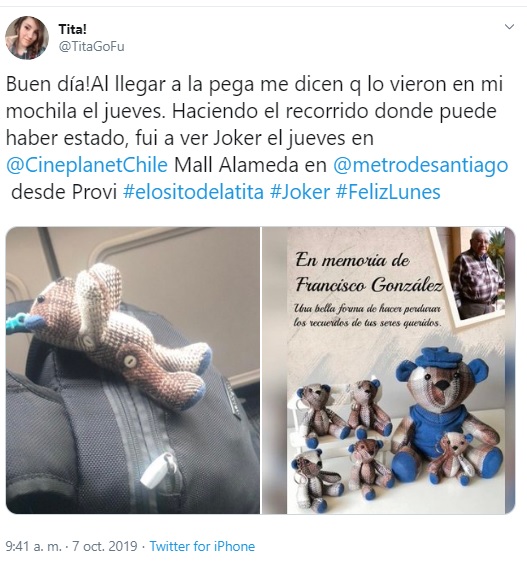Click the tweet text starting 'Buen día!'
Screen dimensions: 527x566
(x=257, y=138)
